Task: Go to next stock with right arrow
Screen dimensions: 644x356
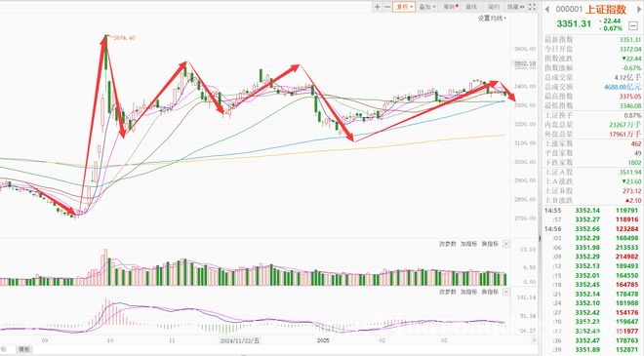Action: (x=639, y=9)
